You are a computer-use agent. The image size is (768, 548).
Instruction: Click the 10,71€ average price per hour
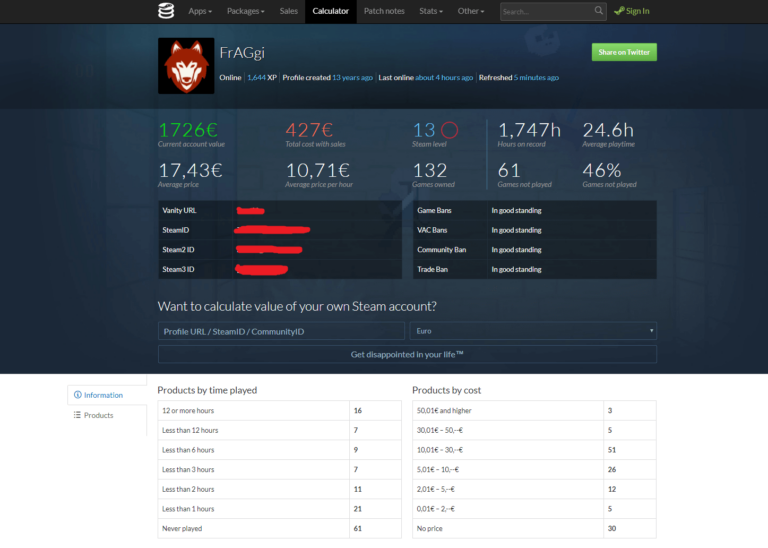(317, 170)
